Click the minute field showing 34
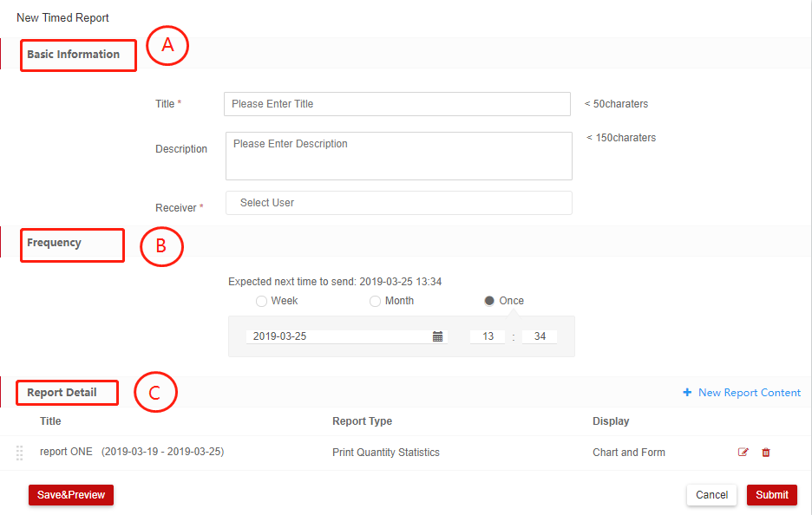 [x=540, y=336]
